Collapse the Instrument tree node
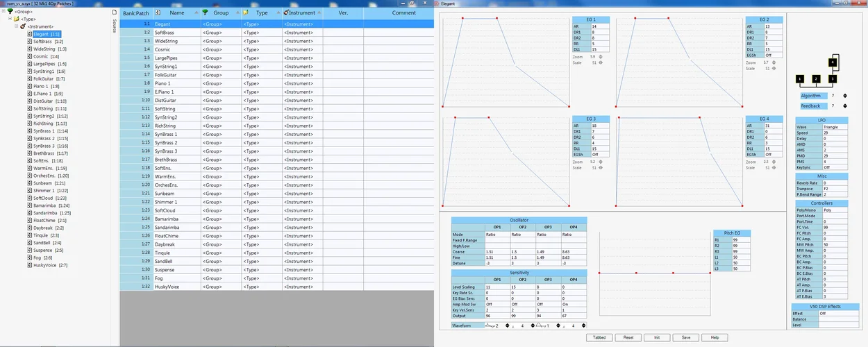The width and height of the screenshot is (868, 347). coord(17,26)
